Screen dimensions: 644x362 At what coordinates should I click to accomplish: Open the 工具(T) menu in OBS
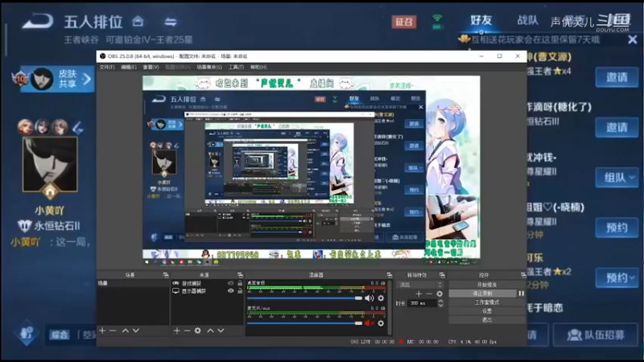[x=236, y=67]
